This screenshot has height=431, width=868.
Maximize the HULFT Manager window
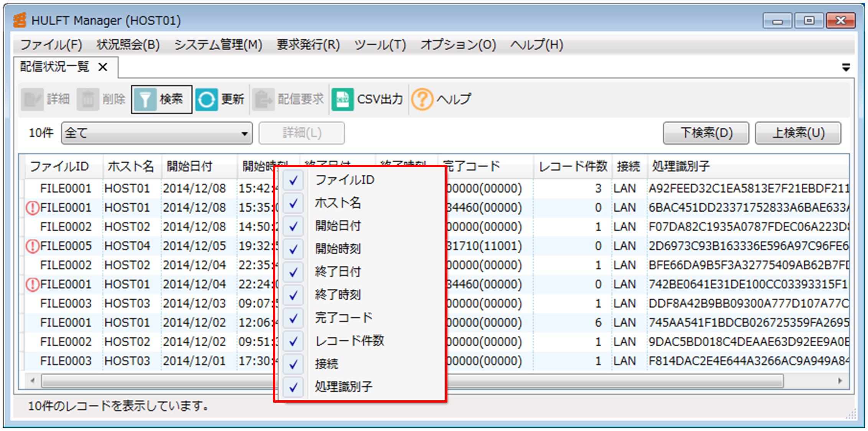click(809, 20)
